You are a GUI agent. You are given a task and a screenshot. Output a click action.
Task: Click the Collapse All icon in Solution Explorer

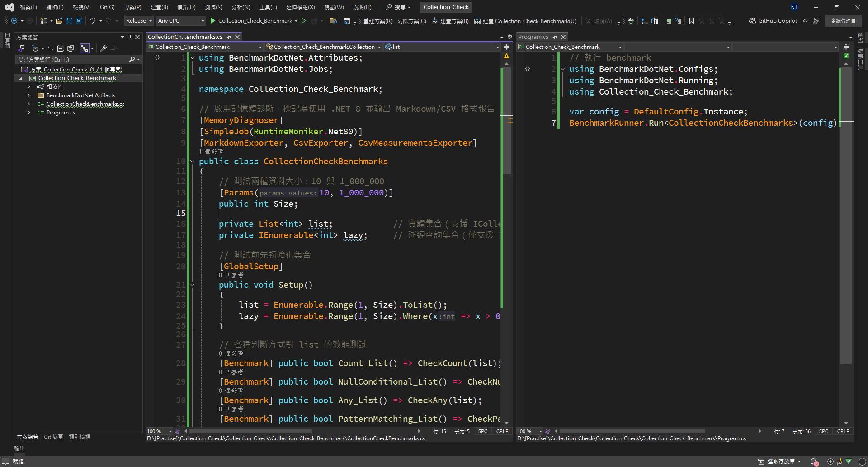(61, 48)
